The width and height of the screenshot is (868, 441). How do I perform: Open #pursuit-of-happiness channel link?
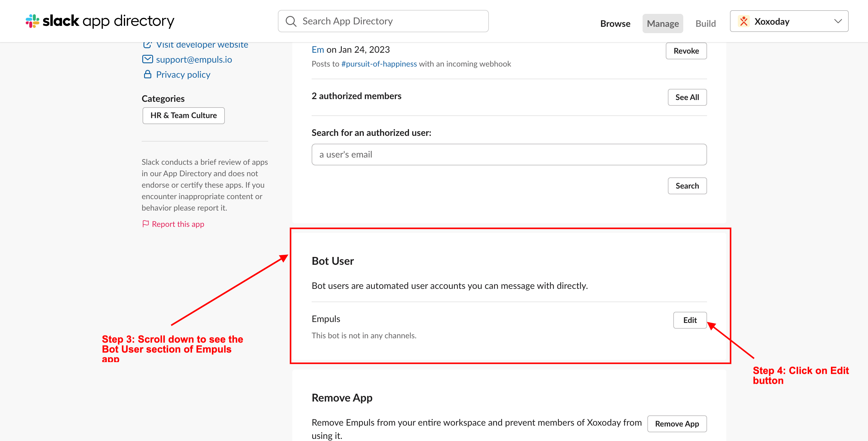[x=379, y=64]
